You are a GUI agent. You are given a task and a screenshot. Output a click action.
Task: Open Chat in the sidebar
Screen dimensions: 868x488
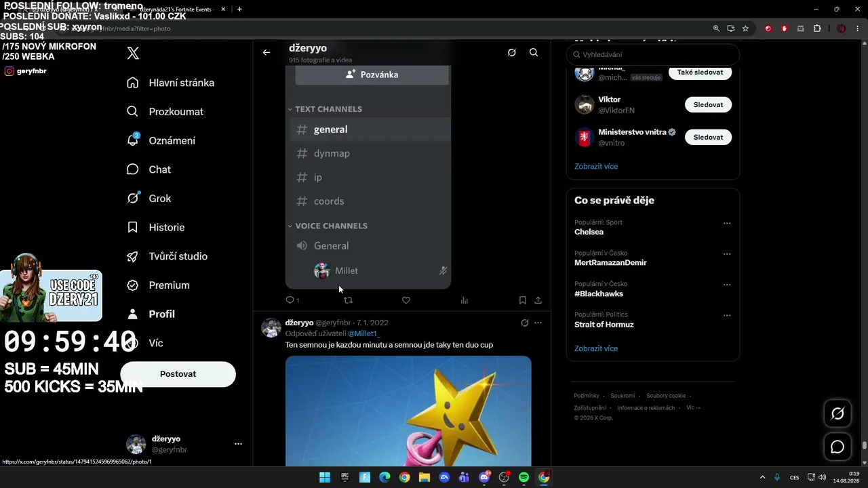149,169
